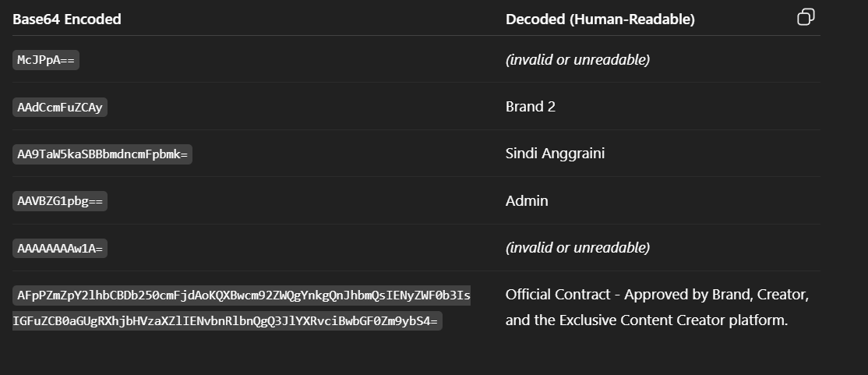Click the first line of the long AFpPZmZpY2lhbC encoded string
868x375 pixels.
[242, 295]
